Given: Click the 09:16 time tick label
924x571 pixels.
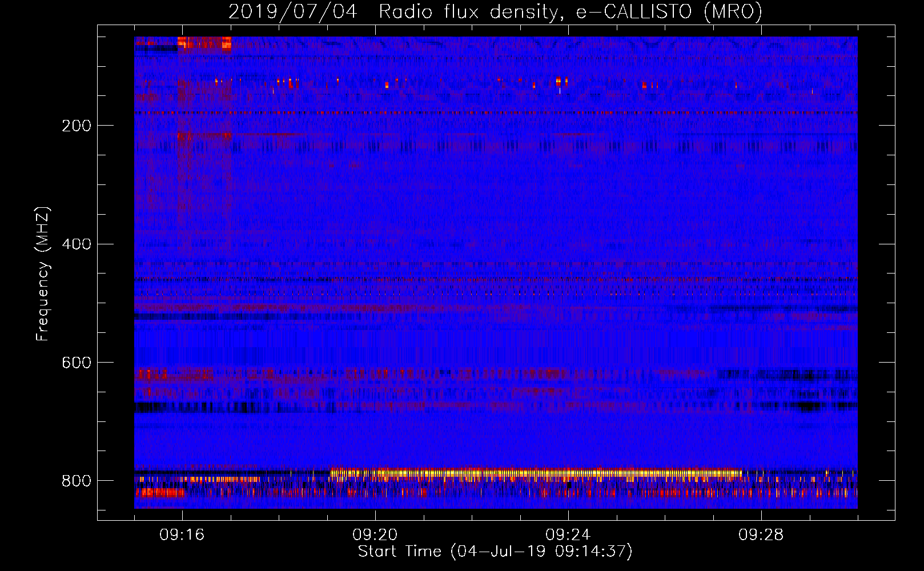Looking at the screenshot, I should tap(182, 534).
